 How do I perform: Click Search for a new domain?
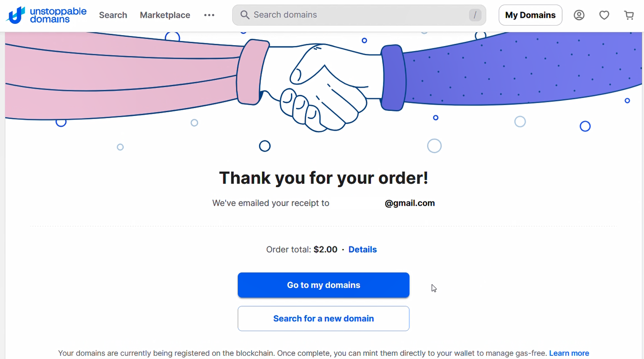coord(323,318)
